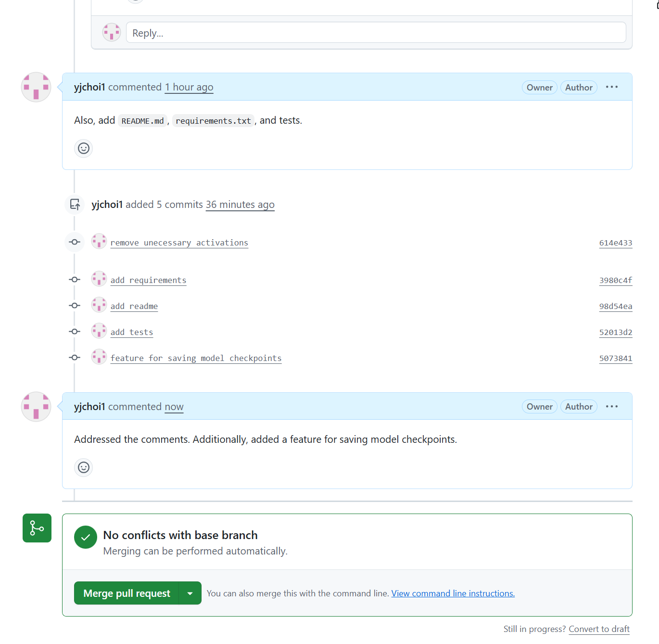Click inside the Reply text field
Image resolution: width=659 pixels, height=644 pixels.
[x=375, y=32]
